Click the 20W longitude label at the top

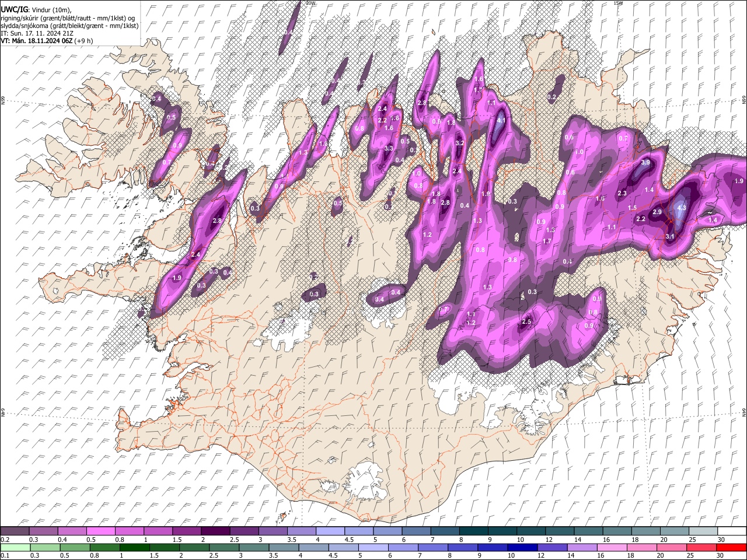coord(311,3)
